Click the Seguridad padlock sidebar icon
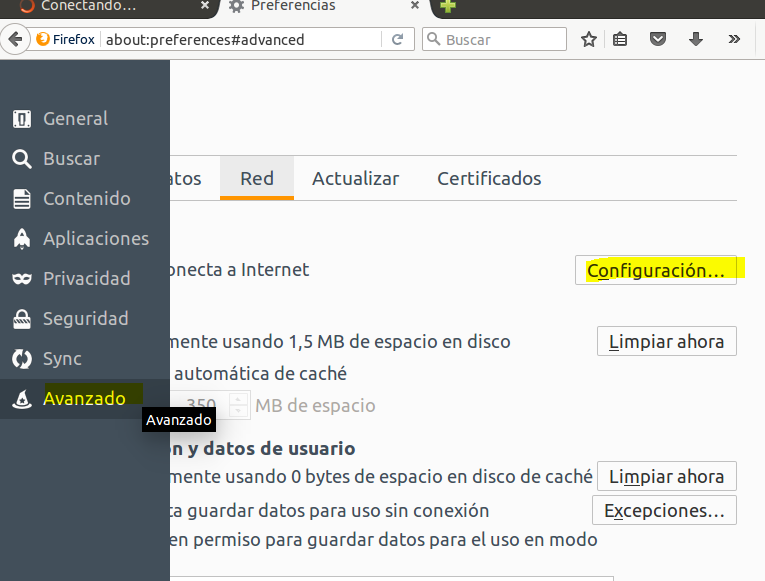Screen dimensions: 765x581 (21, 319)
